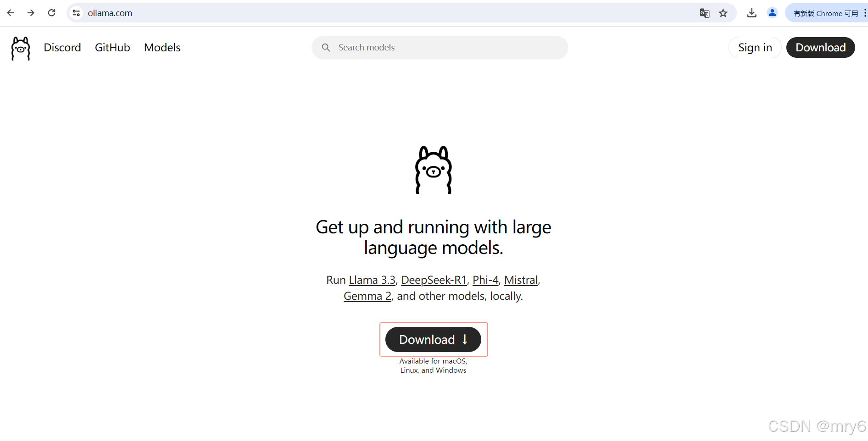Bookmark this page with the star
The image size is (868, 441).
723,13
